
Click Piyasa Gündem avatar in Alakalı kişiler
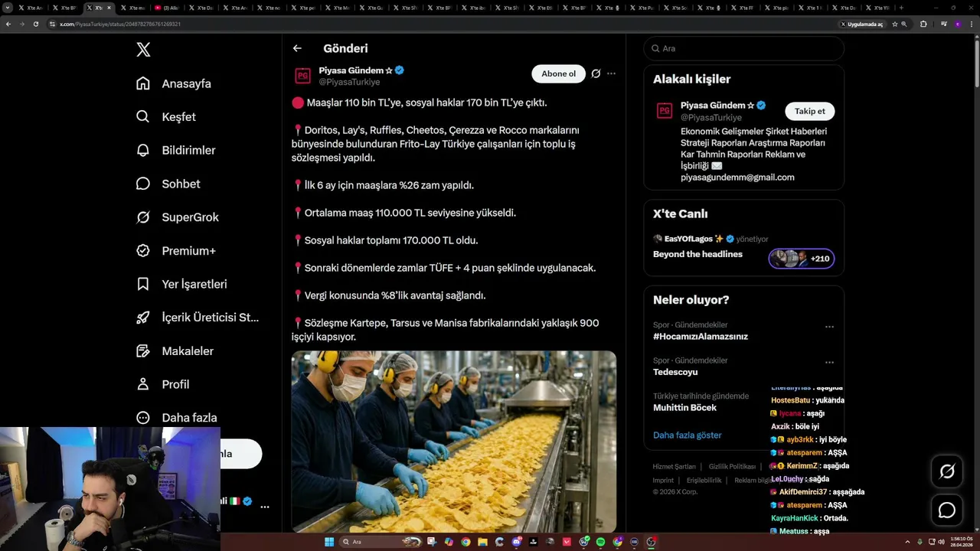pos(665,111)
